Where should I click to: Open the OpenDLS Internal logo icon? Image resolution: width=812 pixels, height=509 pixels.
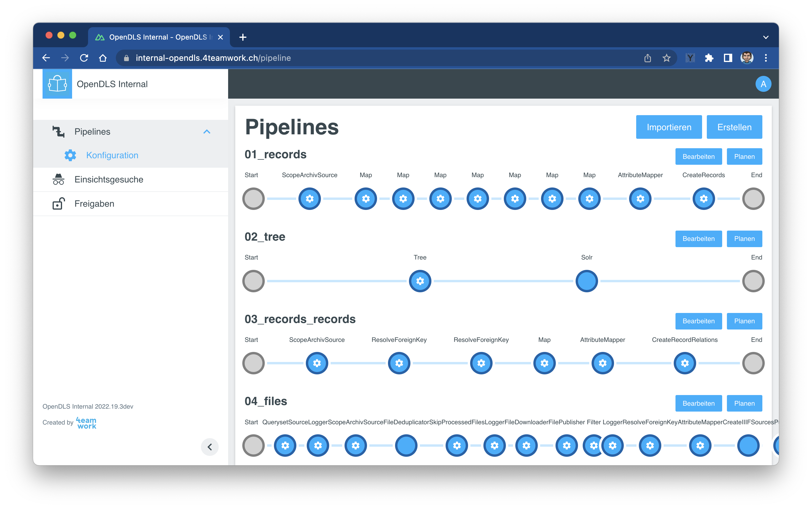pyautogui.click(x=57, y=84)
